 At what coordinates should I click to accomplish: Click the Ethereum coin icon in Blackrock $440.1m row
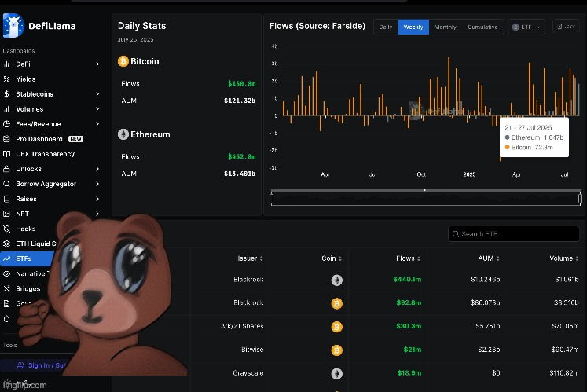pos(337,280)
